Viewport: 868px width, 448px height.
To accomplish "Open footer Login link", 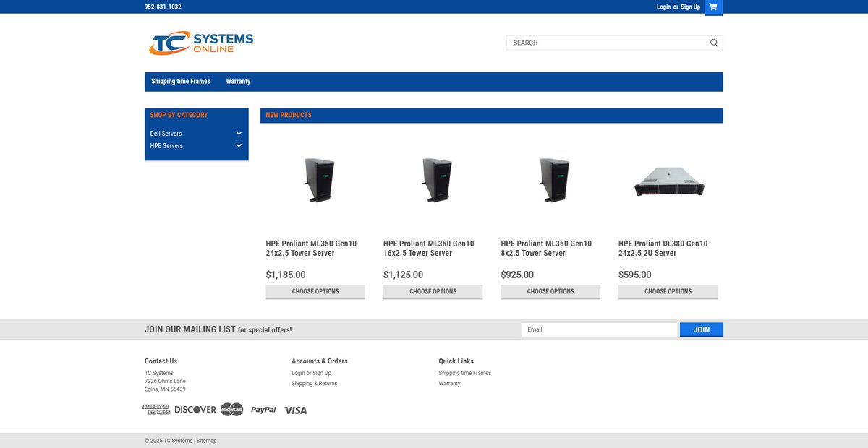I will tap(298, 374).
